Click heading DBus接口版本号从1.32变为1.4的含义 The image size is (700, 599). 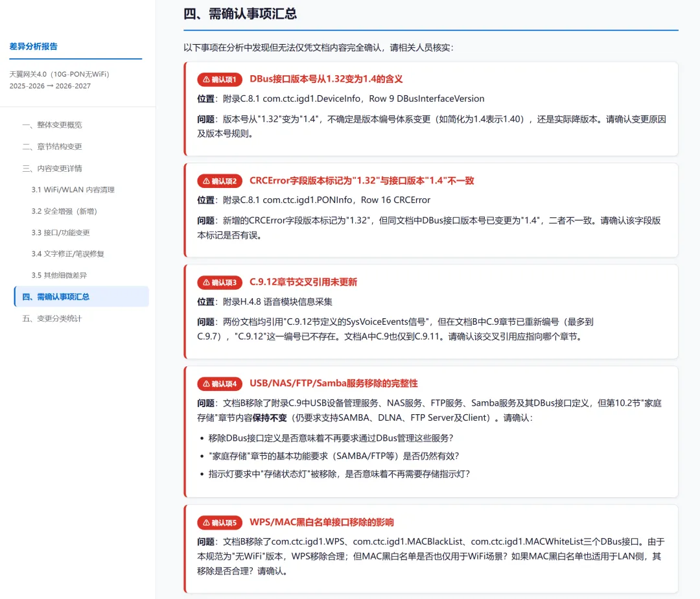326,79
